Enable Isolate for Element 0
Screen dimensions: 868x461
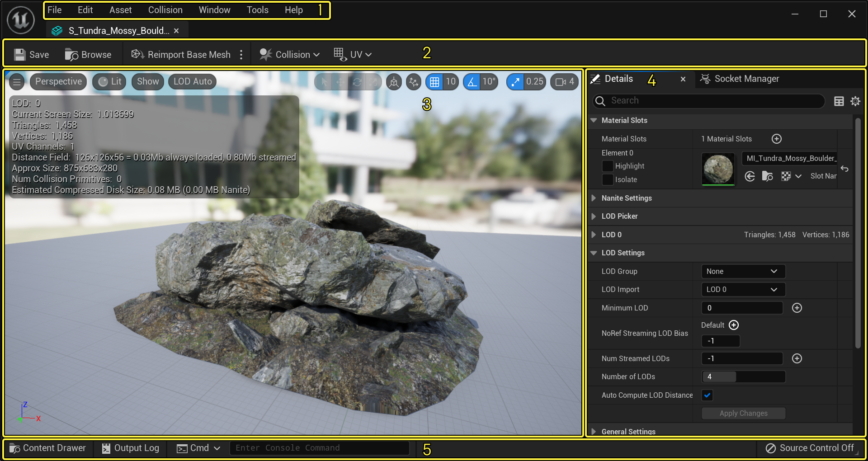[x=608, y=179]
